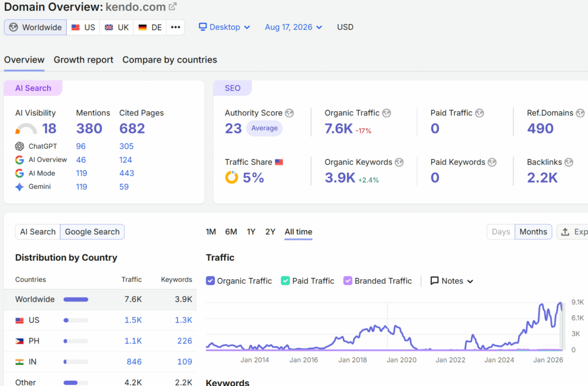This screenshot has height=386, width=588.
Task: Click the US flag icon in region bar
Action: 76,28
